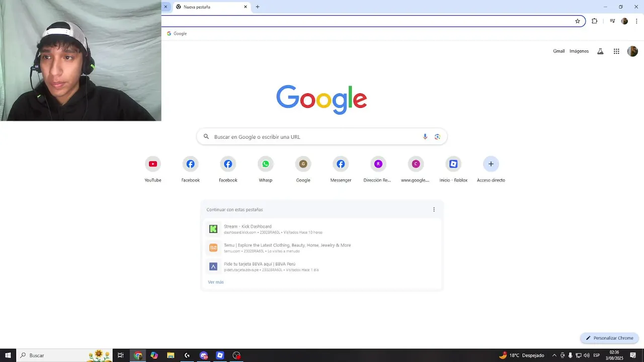Search by image with Google Lens icon
Image resolution: width=644 pixels, height=362 pixels.
(x=437, y=137)
